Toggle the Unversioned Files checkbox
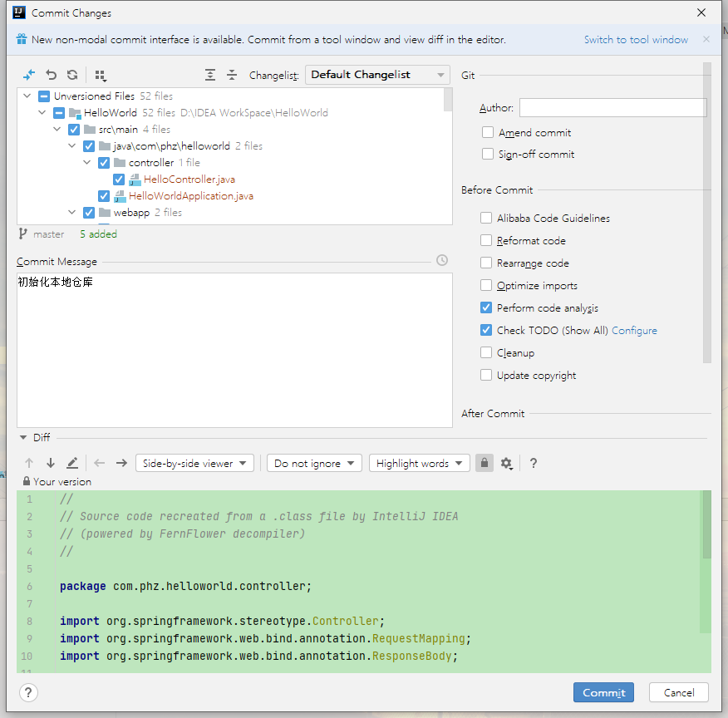The height and width of the screenshot is (718, 728). 44,96
